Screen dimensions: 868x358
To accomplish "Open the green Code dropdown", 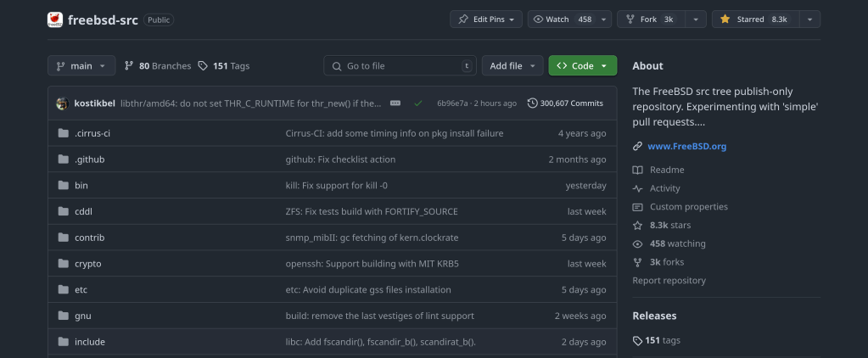I will pyautogui.click(x=582, y=65).
